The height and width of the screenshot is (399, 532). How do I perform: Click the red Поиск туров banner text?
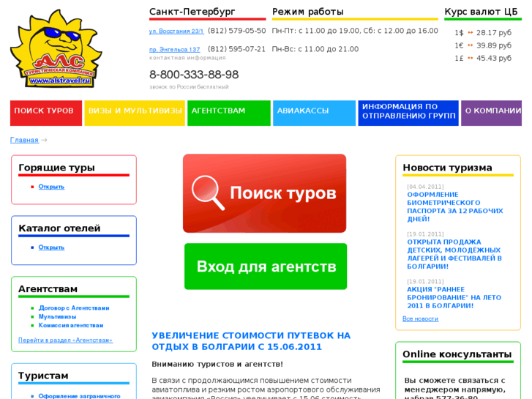(283, 193)
